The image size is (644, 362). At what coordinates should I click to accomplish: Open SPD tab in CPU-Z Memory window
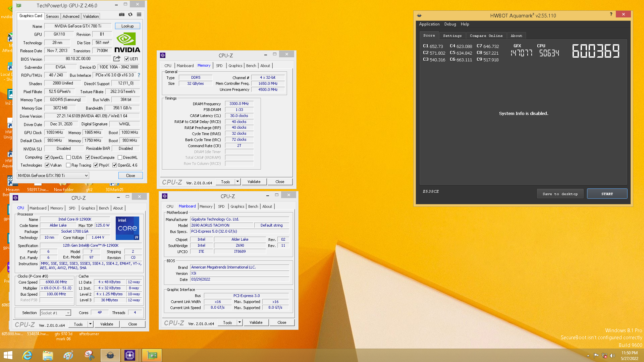219,66
